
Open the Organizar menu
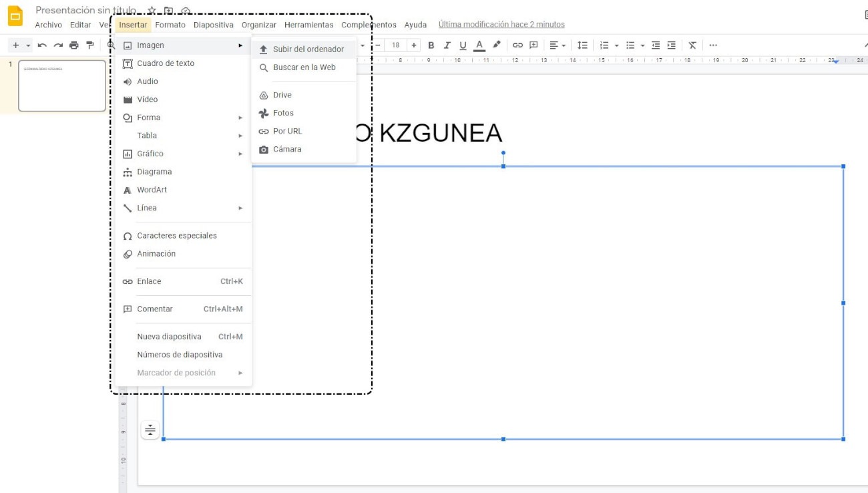coord(259,25)
